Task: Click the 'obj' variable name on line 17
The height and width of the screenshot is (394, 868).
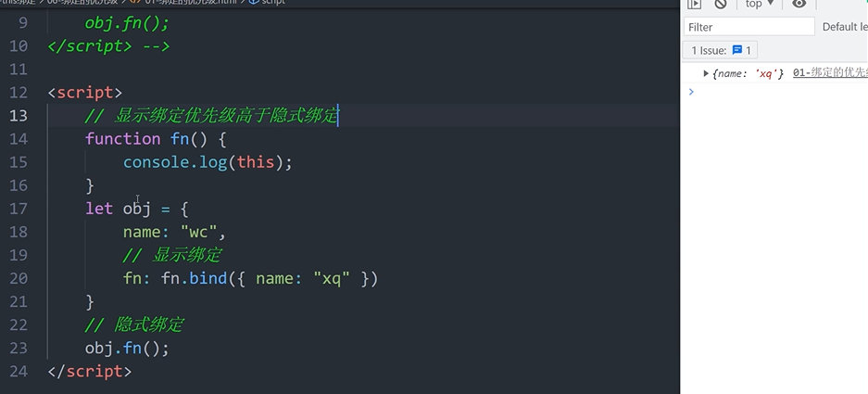Action: 137,209
